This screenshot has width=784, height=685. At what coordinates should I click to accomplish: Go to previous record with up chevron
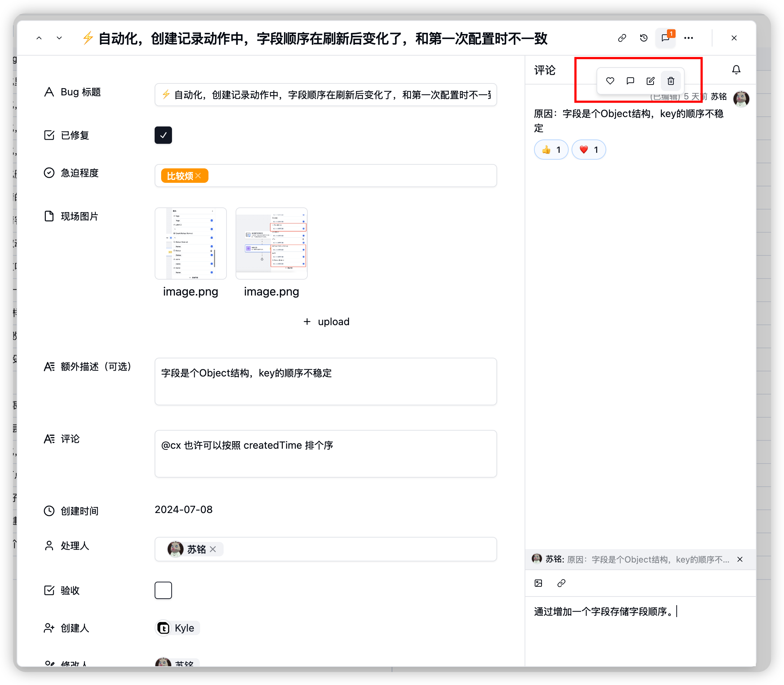tap(39, 38)
